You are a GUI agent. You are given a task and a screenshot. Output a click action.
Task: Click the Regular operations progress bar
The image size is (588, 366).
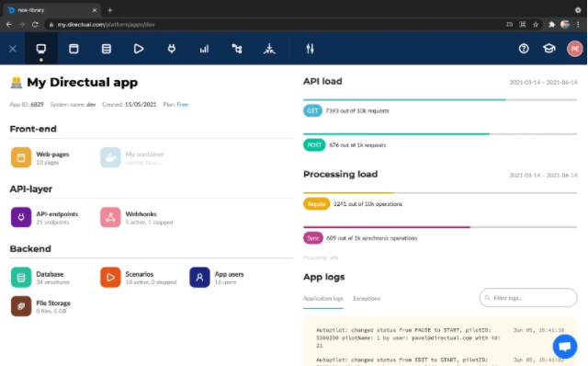440,193
